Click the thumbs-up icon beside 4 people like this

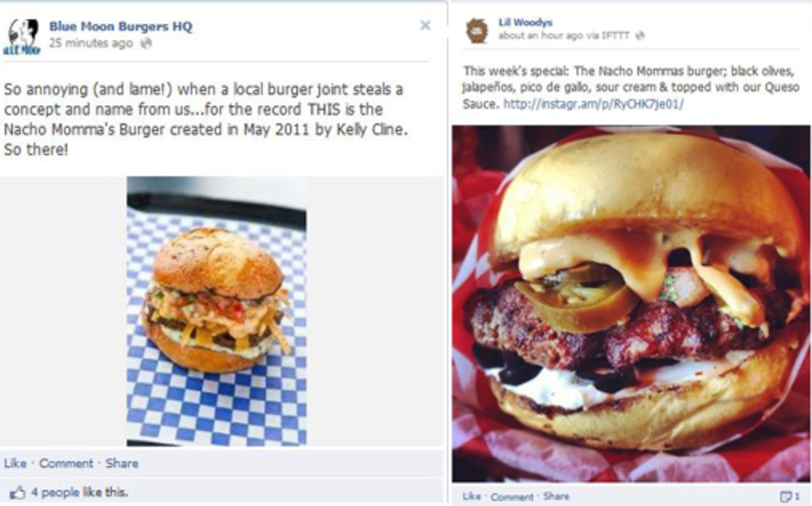17,492
